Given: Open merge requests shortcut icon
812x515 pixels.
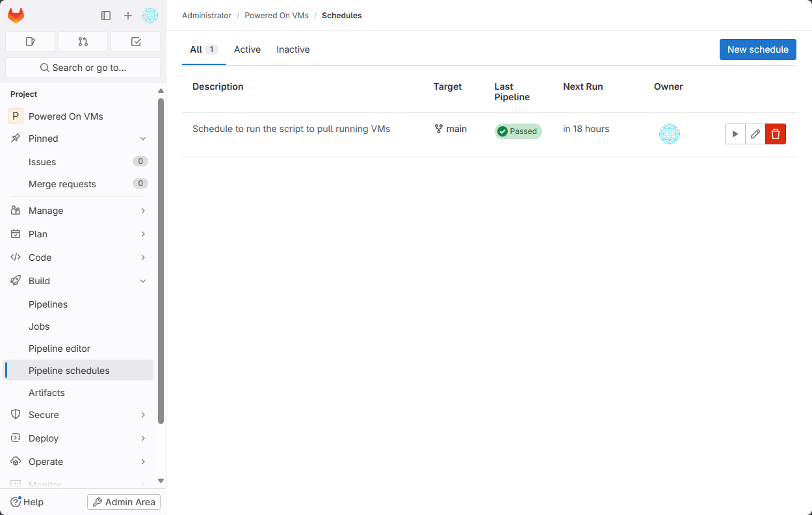Looking at the screenshot, I should pyautogui.click(x=83, y=42).
